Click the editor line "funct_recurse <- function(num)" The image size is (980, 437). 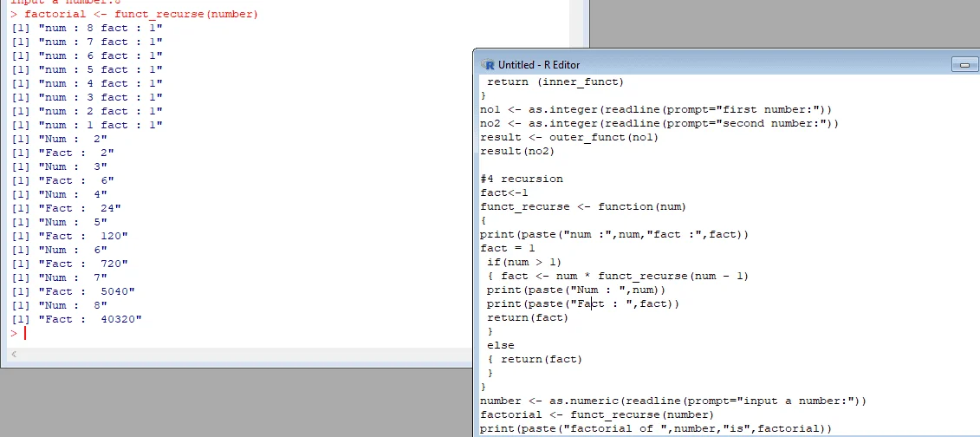click(583, 206)
